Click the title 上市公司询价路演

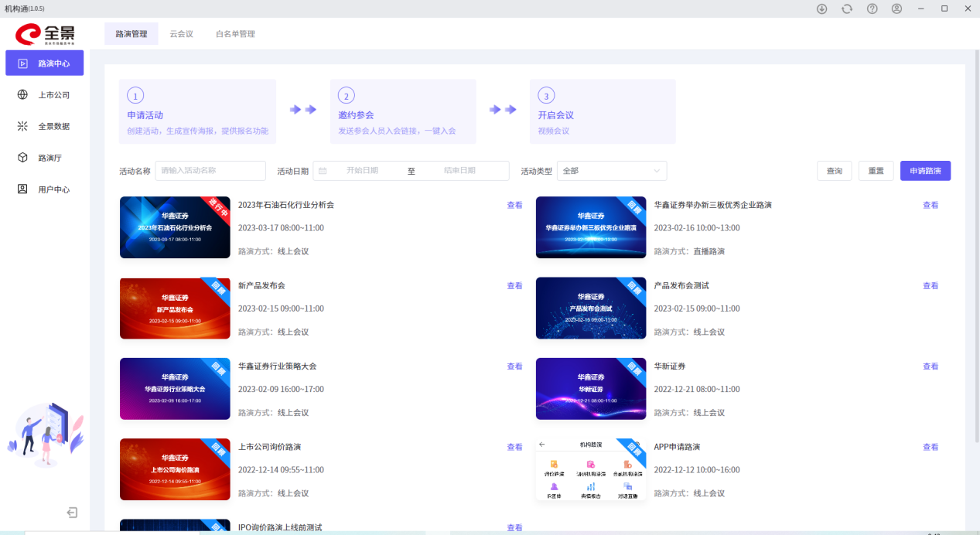click(x=269, y=447)
